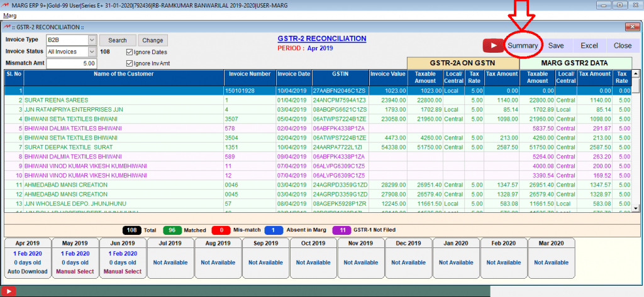Click the Invoice Value column header
Viewport: 644px width, 297px height.
(387, 77)
